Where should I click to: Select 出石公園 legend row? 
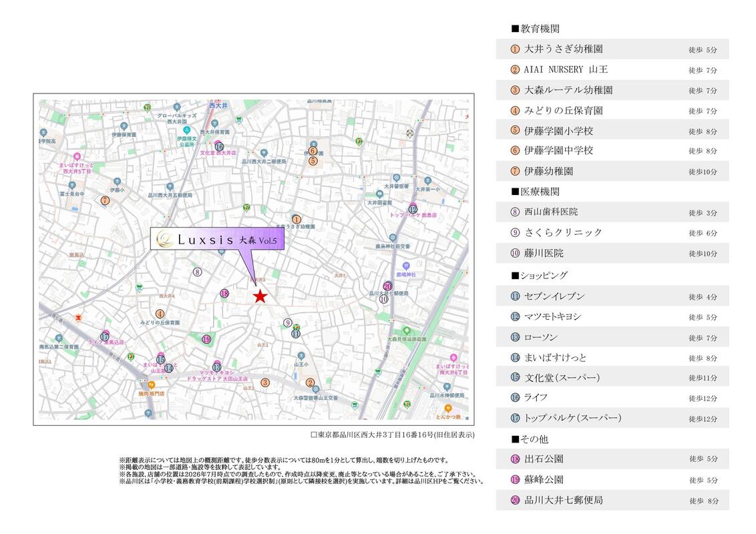click(612, 459)
